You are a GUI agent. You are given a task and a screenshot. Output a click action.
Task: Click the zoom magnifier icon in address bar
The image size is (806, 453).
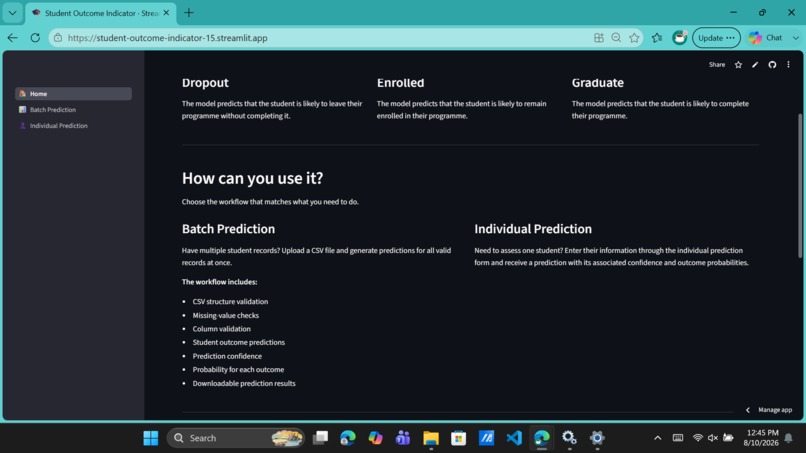(616, 38)
